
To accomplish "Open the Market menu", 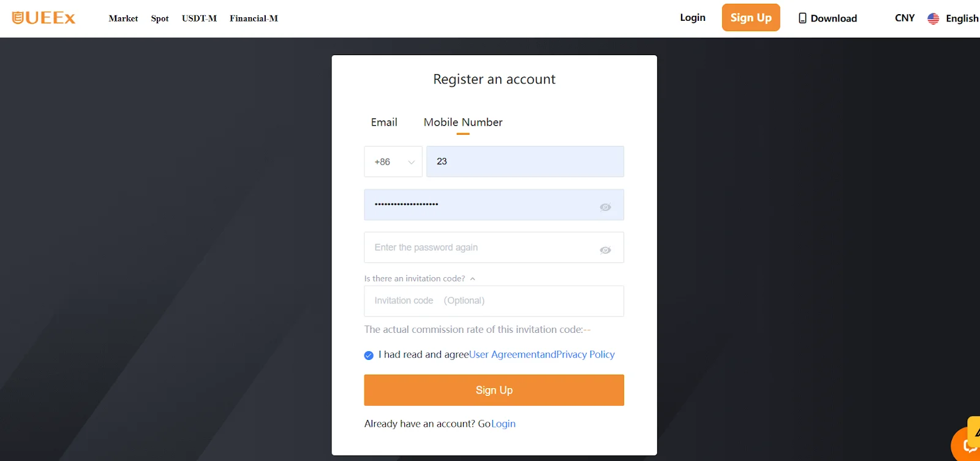I will (123, 18).
